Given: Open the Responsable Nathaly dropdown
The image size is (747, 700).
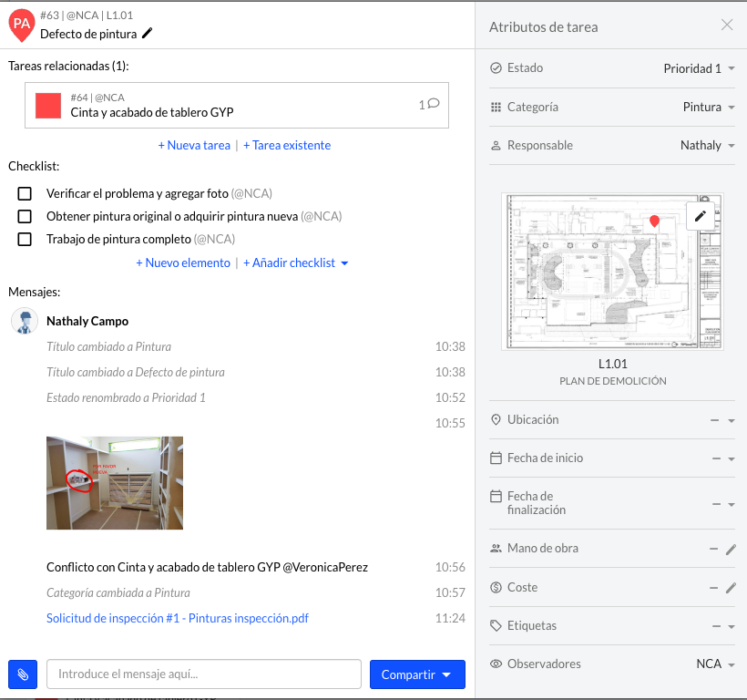Looking at the screenshot, I should [707, 145].
